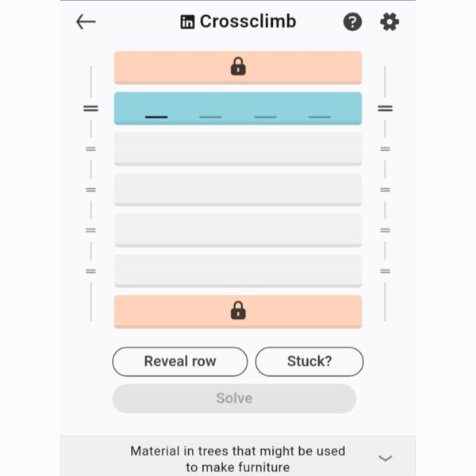This screenshot has height=476, width=476.
Task: Select the first gray row below blue row
Action: pos(238,149)
